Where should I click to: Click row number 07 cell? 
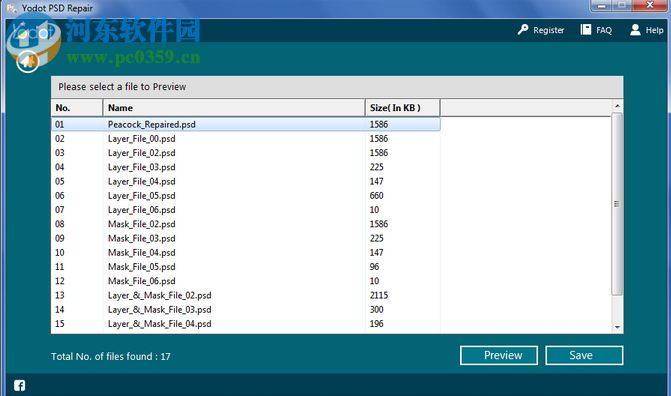(x=60, y=210)
